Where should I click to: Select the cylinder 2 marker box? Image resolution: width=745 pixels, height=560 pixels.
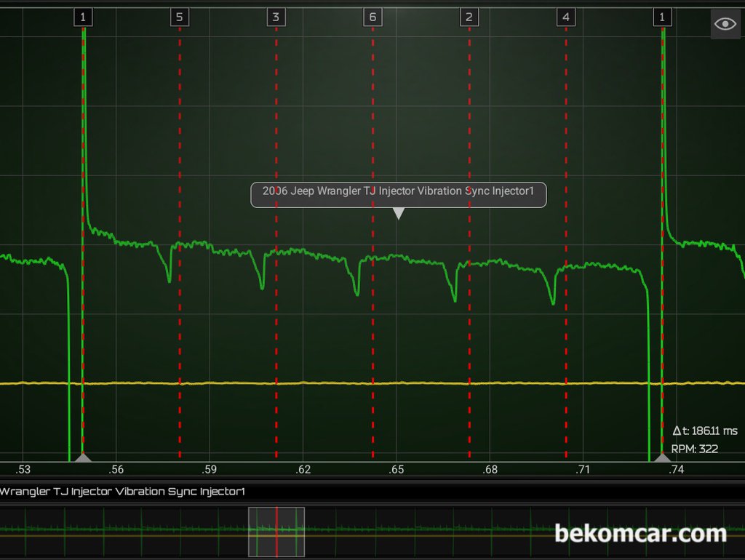(469, 17)
